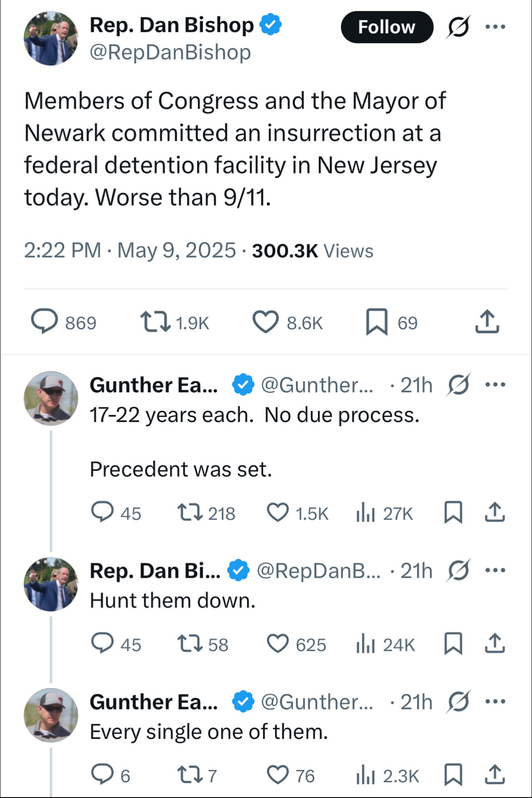Image resolution: width=532 pixels, height=798 pixels.
Task: Share the main post via share icon
Action: click(x=487, y=322)
